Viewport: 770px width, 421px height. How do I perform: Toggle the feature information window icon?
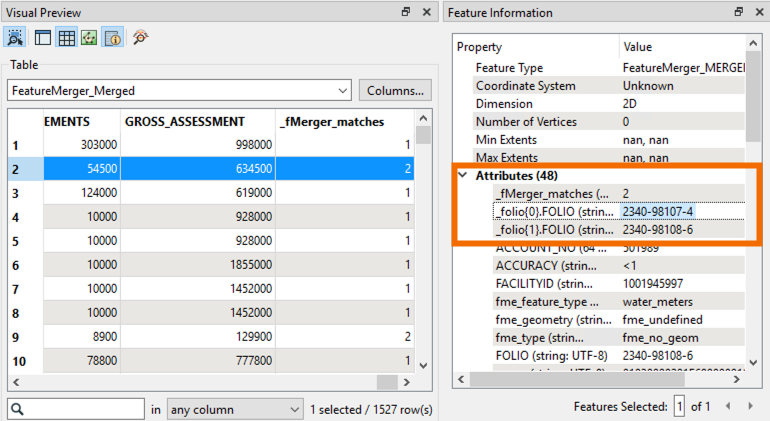click(x=113, y=37)
